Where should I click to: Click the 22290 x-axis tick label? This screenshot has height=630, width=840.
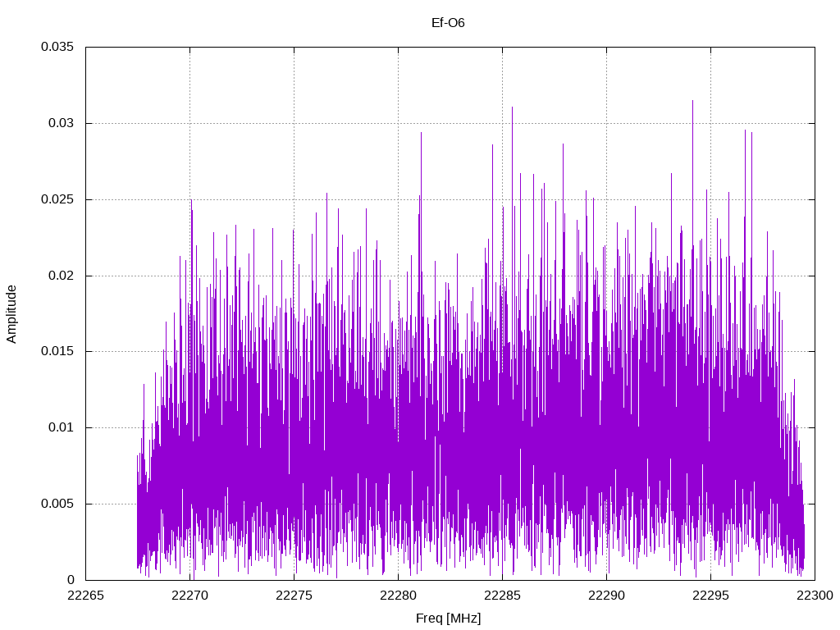tap(606, 596)
